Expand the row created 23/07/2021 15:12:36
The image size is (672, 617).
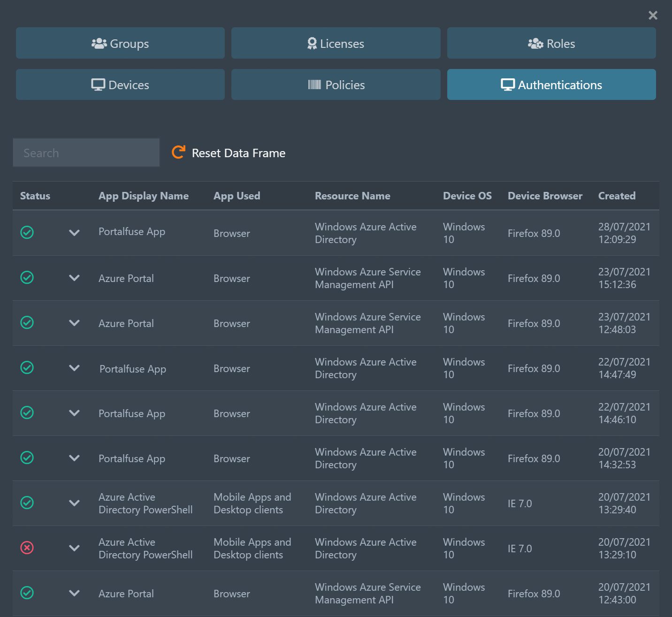tap(74, 278)
